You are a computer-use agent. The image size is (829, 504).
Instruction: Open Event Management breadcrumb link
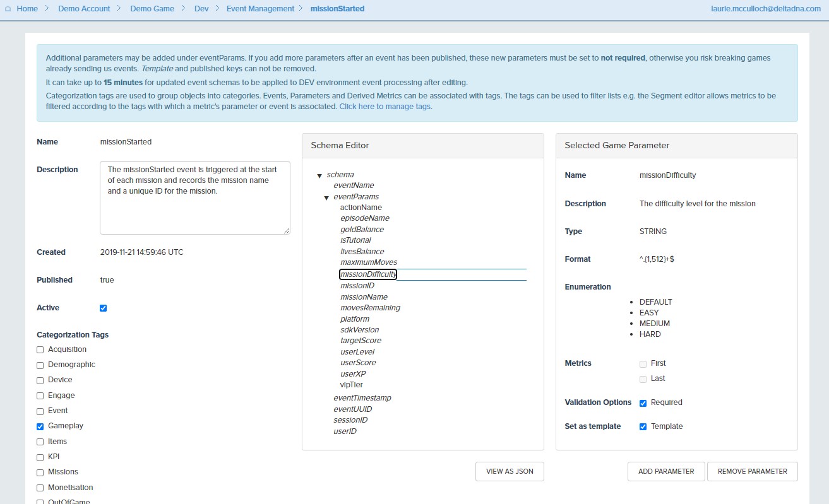click(x=260, y=9)
